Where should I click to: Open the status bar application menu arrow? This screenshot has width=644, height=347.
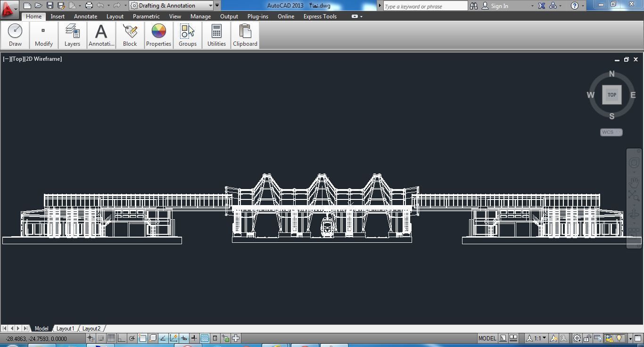coord(630,339)
